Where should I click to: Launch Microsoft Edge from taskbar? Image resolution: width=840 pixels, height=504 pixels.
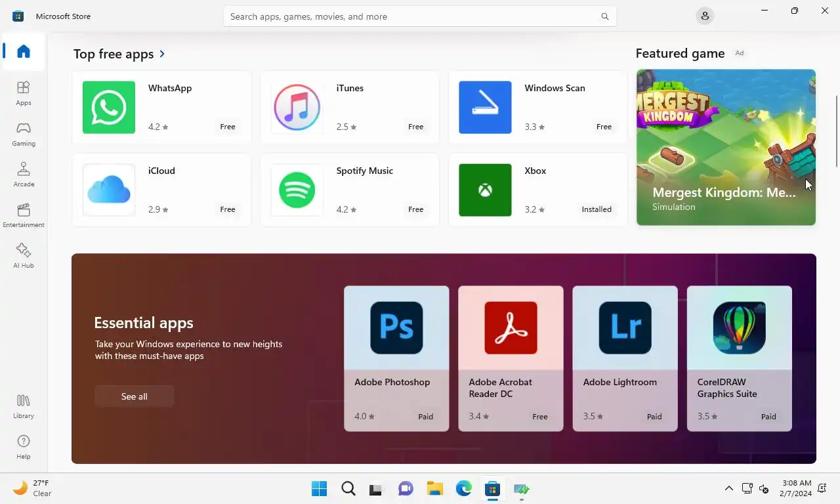[x=463, y=488]
